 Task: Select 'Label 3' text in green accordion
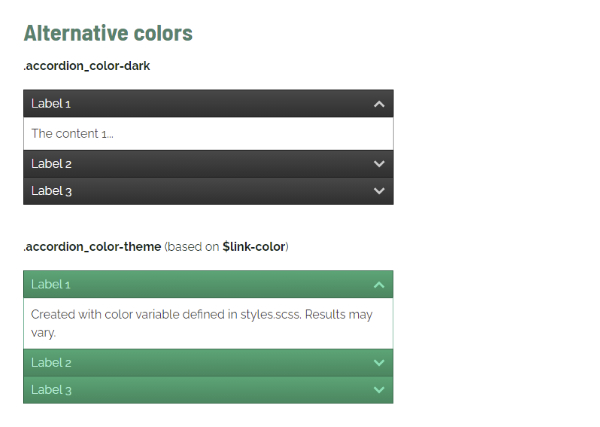(51, 390)
